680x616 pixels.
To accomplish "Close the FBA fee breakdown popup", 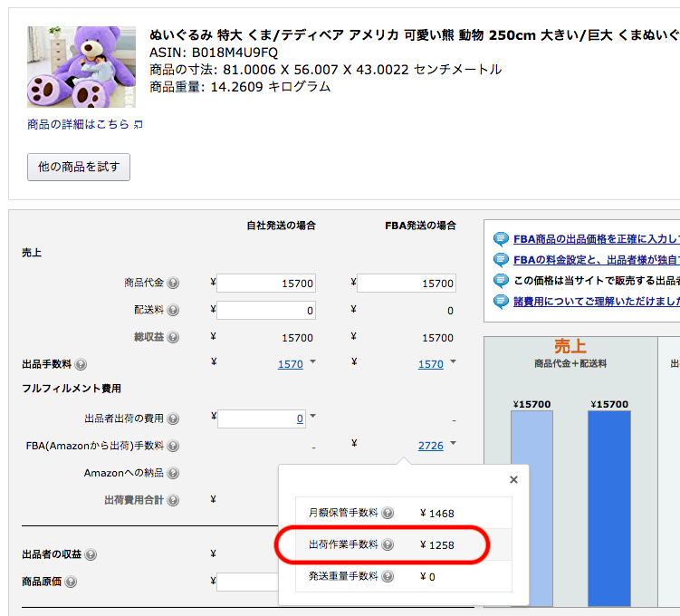I will [x=513, y=480].
